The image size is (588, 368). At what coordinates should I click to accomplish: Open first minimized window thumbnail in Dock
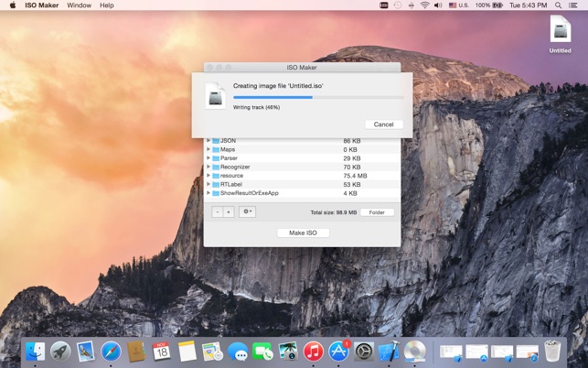(451, 353)
